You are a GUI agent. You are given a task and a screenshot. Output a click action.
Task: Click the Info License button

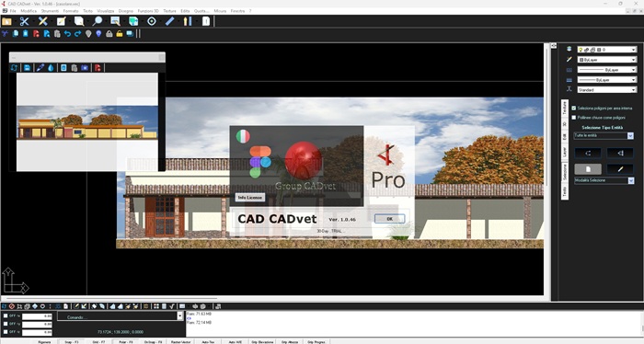[x=250, y=198]
